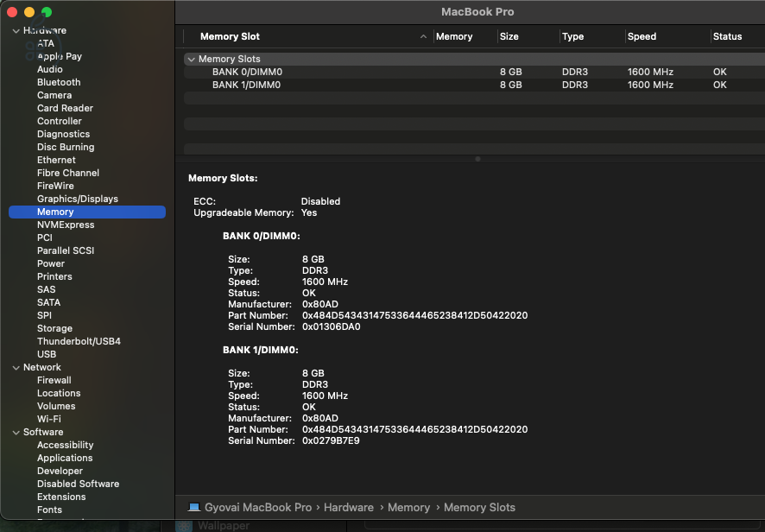The height and width of the screenshot is (532, 765).
Task: Click Gyovai MacBook Pro in path bar
Action: (258, 508)
